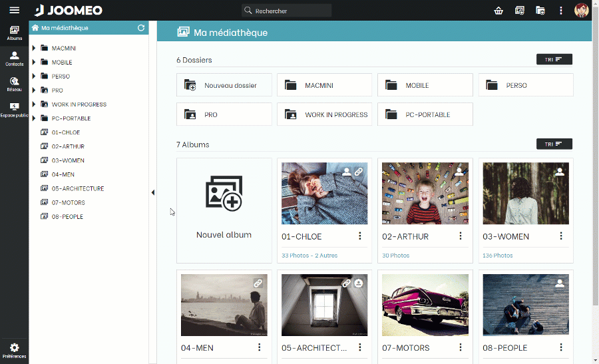Expand the PC-PORTABLE tree node

[x=34, y=118]
